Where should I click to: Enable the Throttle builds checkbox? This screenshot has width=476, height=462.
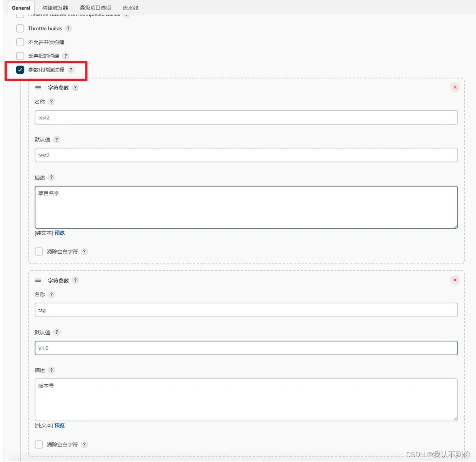click(x=20, y=29)
